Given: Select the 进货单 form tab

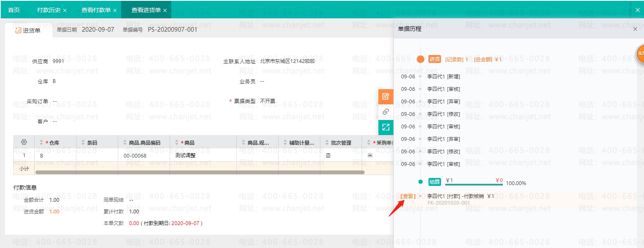Looking at the screenshot, I should (28, 30).
